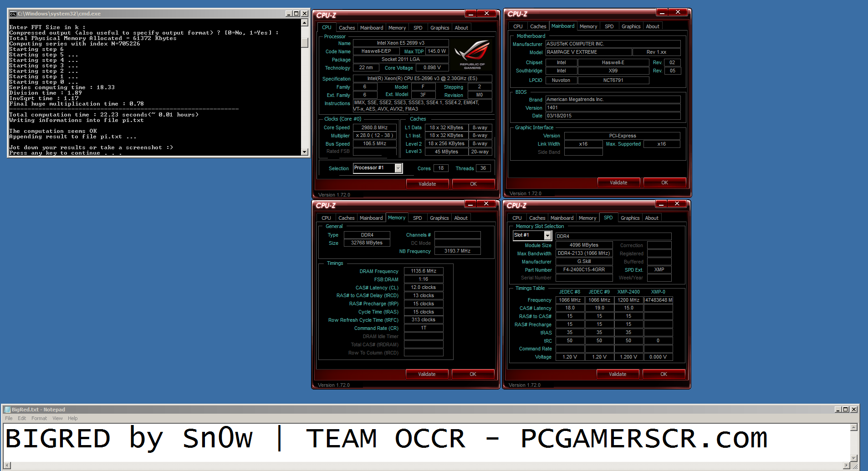Click scroll right arrow in Notepad
Screen dimensions: 868x471
[x=847, y=466]
